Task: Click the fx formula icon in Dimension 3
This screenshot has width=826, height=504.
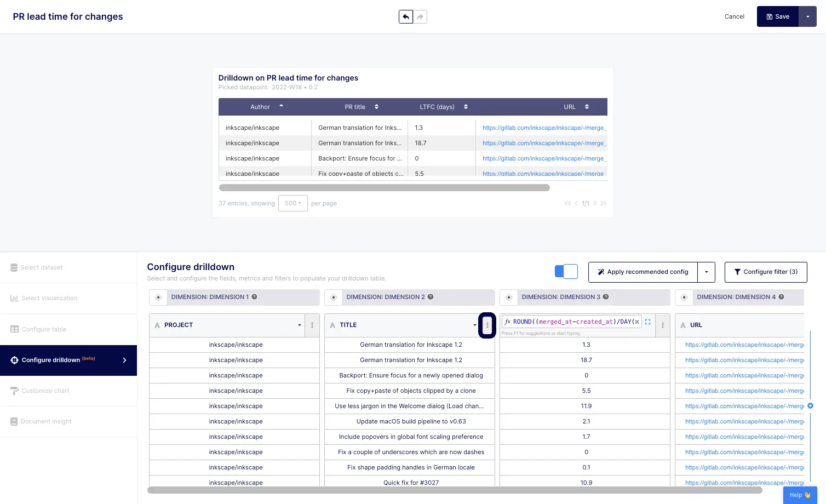Action: (508, 322)
